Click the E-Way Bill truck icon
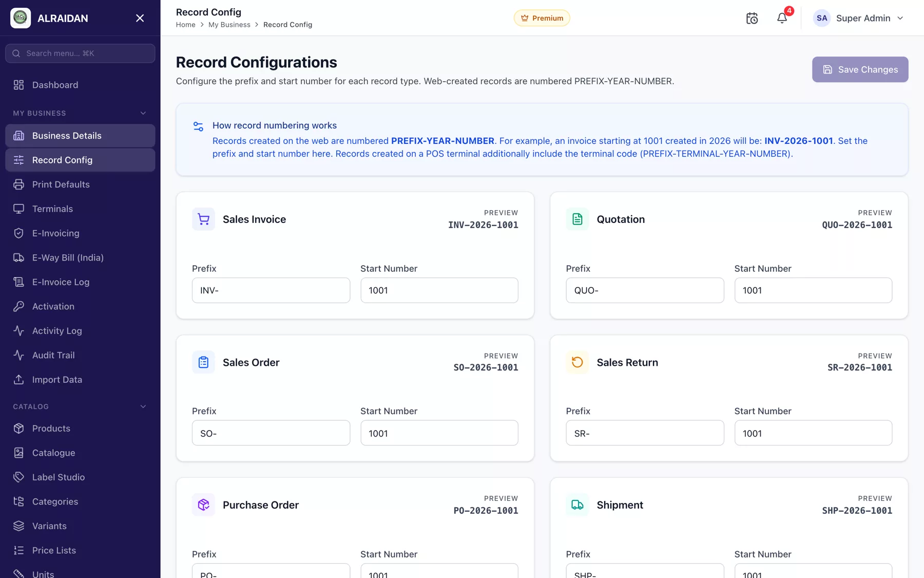The image size is (924, 578). (19, 257)
